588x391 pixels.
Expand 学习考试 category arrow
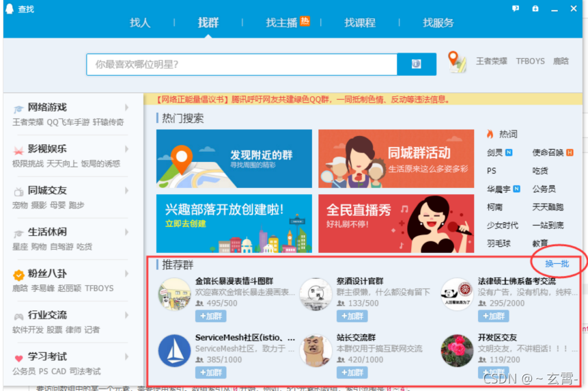[127, 356]
